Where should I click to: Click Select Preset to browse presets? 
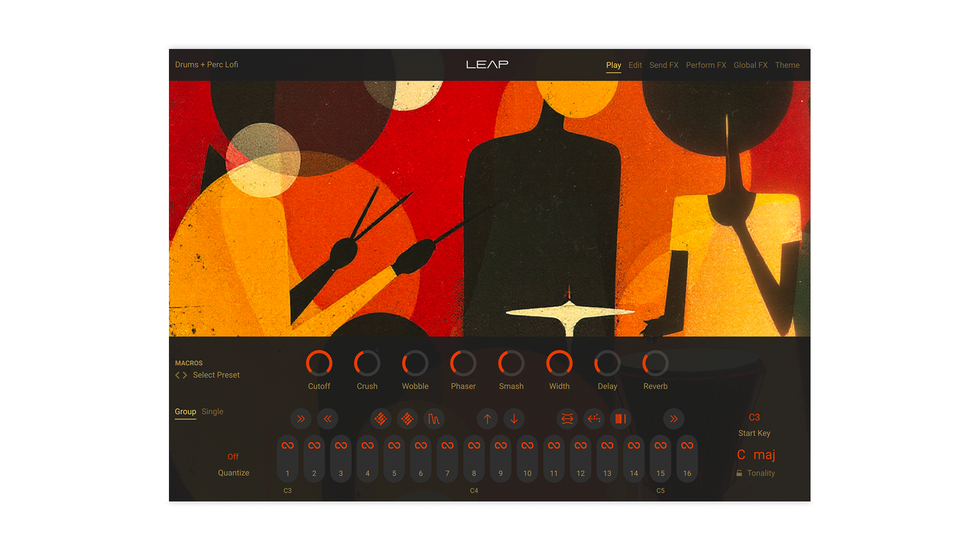pyautogui.click(x=215, y=375)
